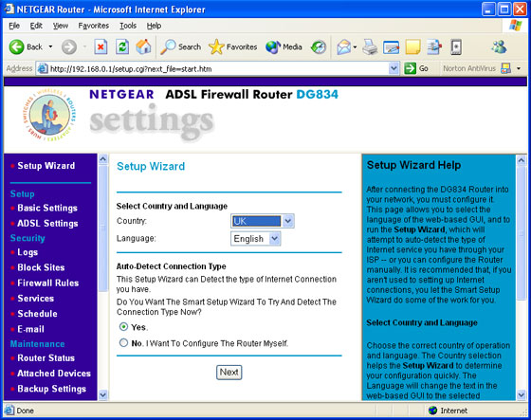This screenshot has height=420, width=531.
Task: Open the Media toolbar button
Action: [x=284, y=46]
